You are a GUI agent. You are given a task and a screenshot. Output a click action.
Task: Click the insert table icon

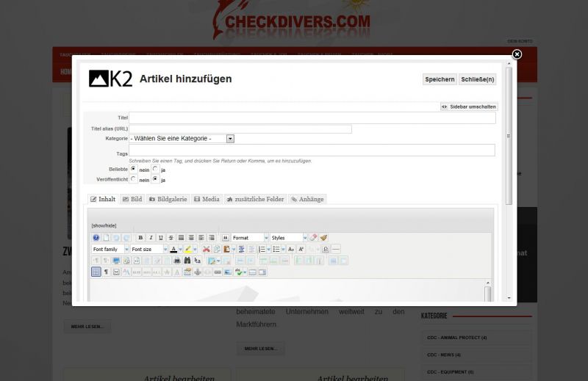212,261
